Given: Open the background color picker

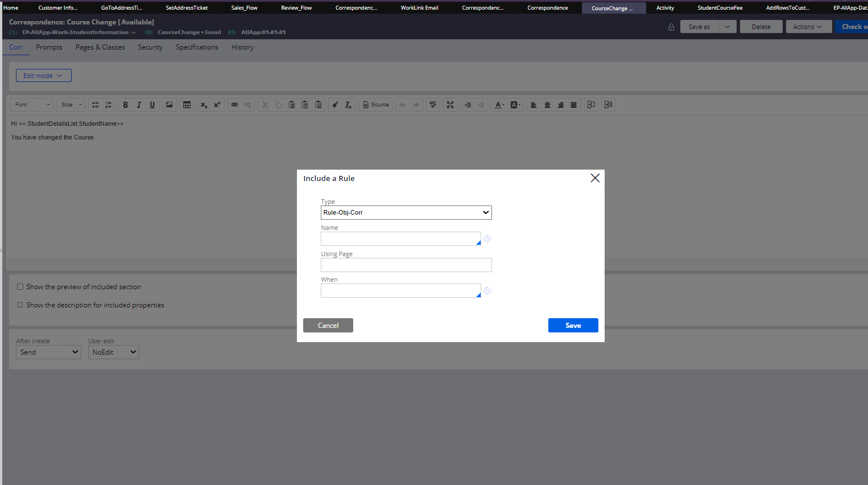Looking at the screenshot, I should coord(515,105).
